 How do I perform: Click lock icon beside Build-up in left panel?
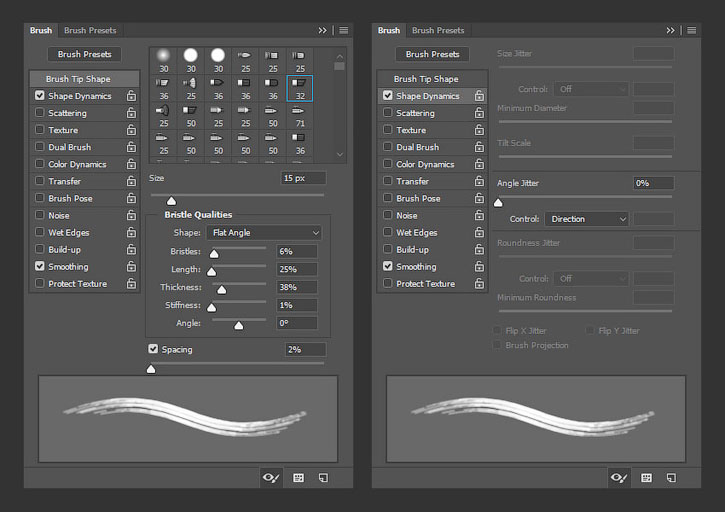(131, 250)
